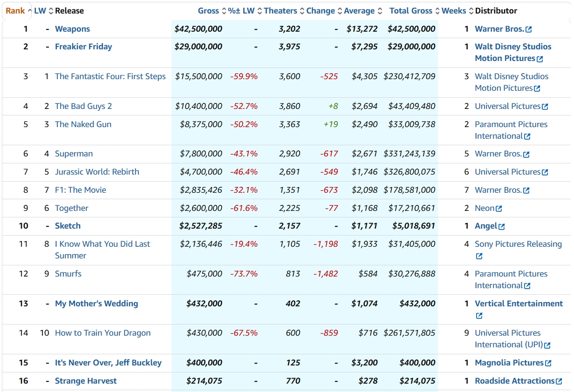
Task: Open the Superman movie link
Action: [x=74, y=154]
